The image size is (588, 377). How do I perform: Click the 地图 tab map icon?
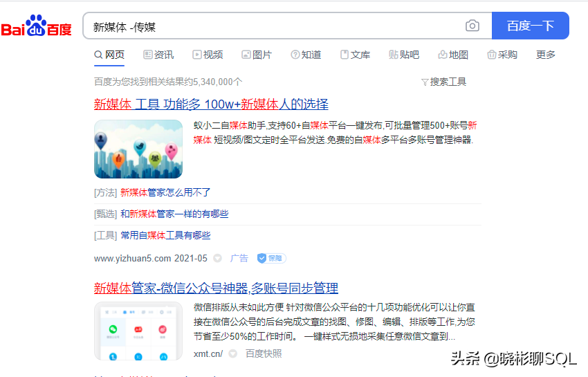[443, 55]
